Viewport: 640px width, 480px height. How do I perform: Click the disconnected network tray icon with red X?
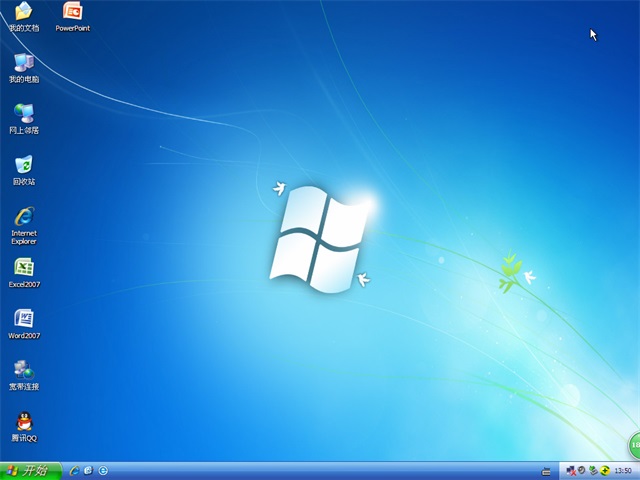point(571,471)
